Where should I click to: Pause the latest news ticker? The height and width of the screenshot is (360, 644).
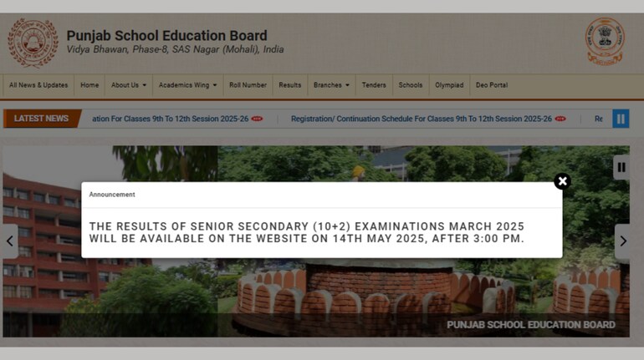621,119
